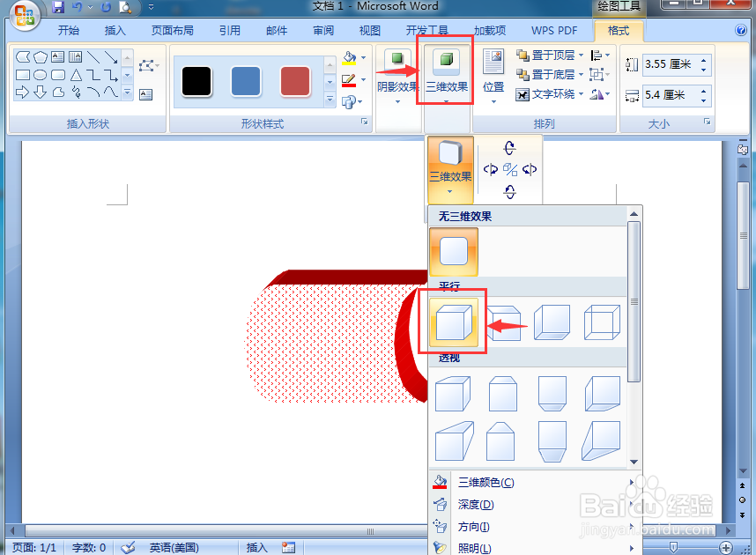Click the 3-D gallery scroll down arrow
This screenshot has height=555, width=756.
pyautogui.click(x=634, y=462)
